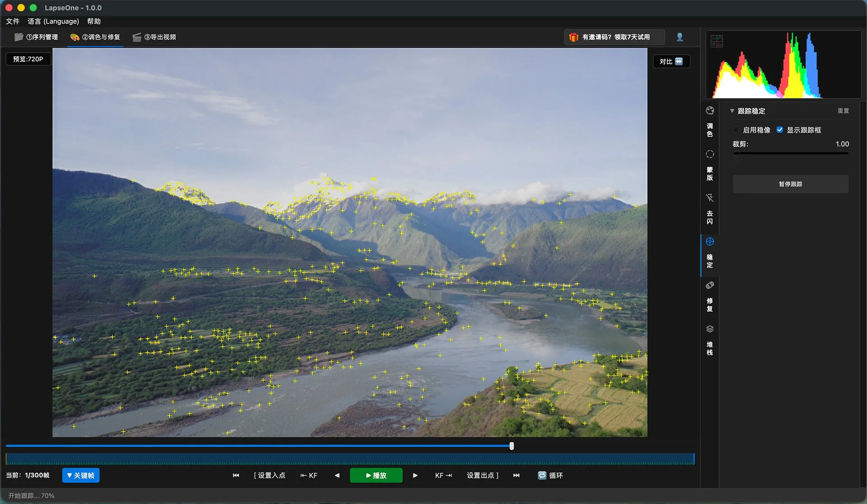The width and height of the screenshot is (867, 504).
Task: Click the frame timeline strip
Action: (x=350, y=459)
